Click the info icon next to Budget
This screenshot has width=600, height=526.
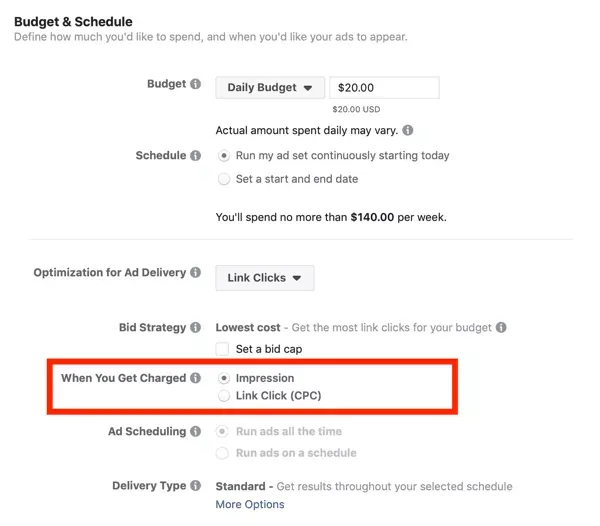[x=196, y=85]
